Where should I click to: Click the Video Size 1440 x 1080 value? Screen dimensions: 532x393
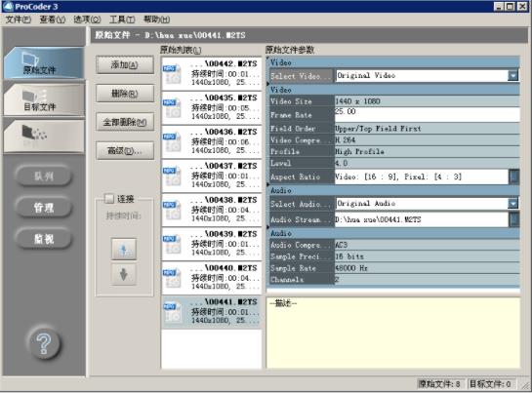[427, 101]
